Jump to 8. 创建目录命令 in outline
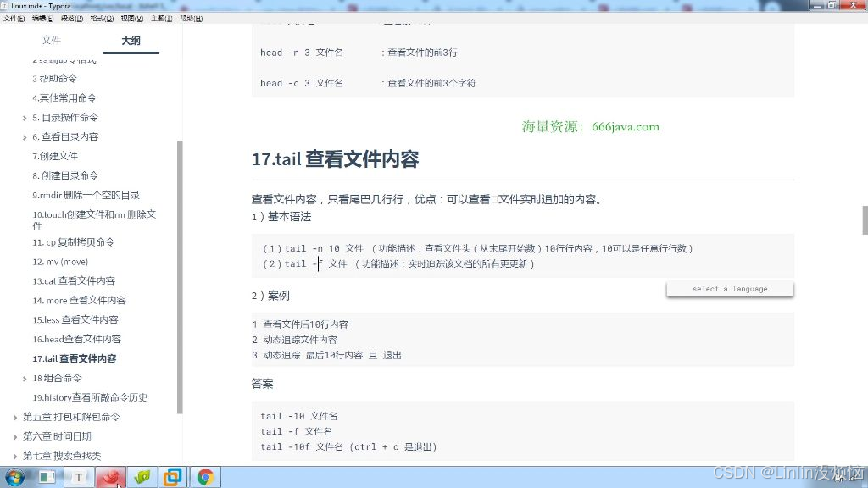868x488 pixels. (65, 175)
